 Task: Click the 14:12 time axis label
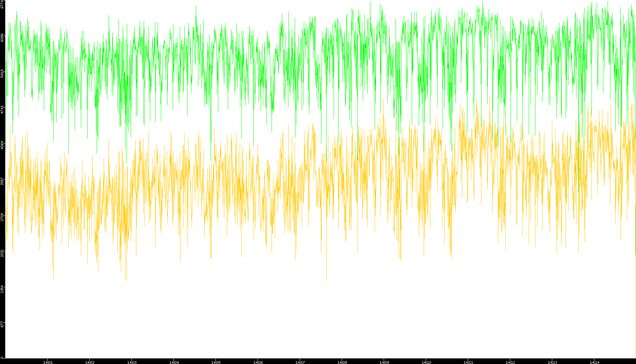coord(510,362)
